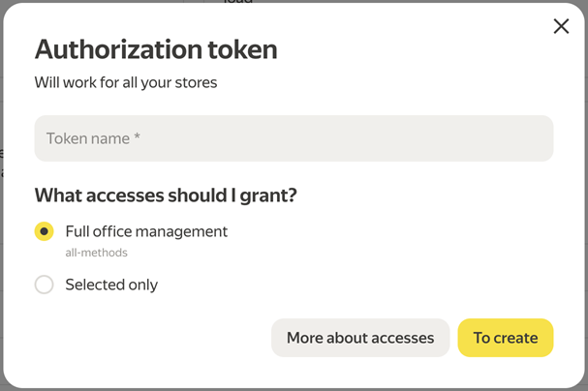Click the 'Full office management' label text

146,231
